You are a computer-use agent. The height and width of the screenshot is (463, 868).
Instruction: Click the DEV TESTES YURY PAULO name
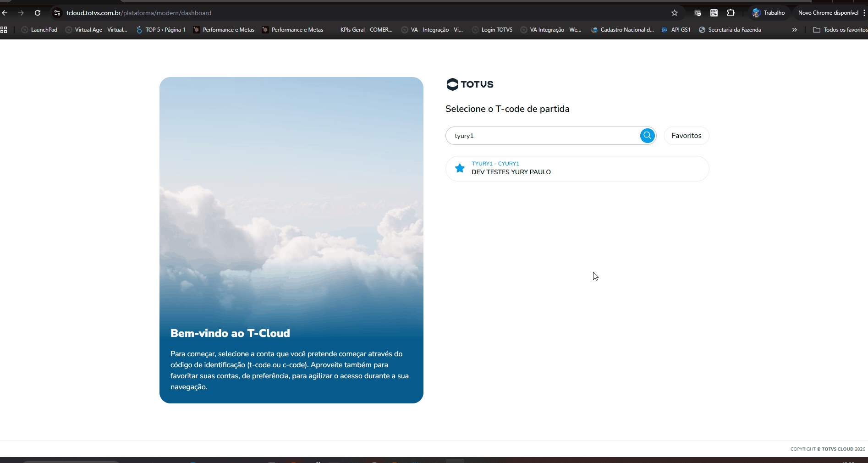click(x=511, y=172)
